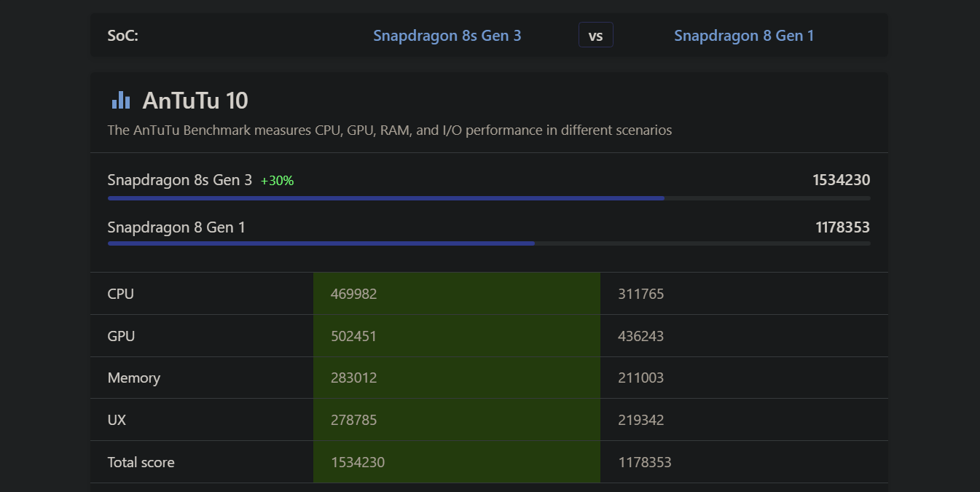Click the Memory value 211003
980x492 pixels.
coord(641,378)
